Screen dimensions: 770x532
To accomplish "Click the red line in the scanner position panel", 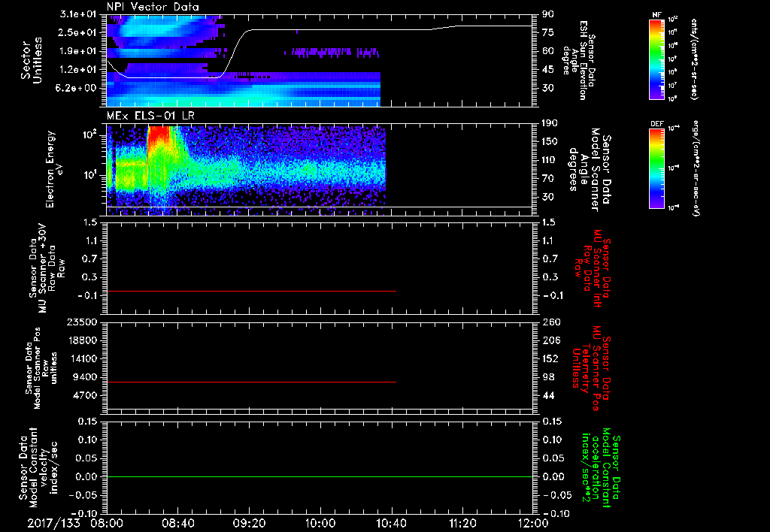I will (251, 382).
